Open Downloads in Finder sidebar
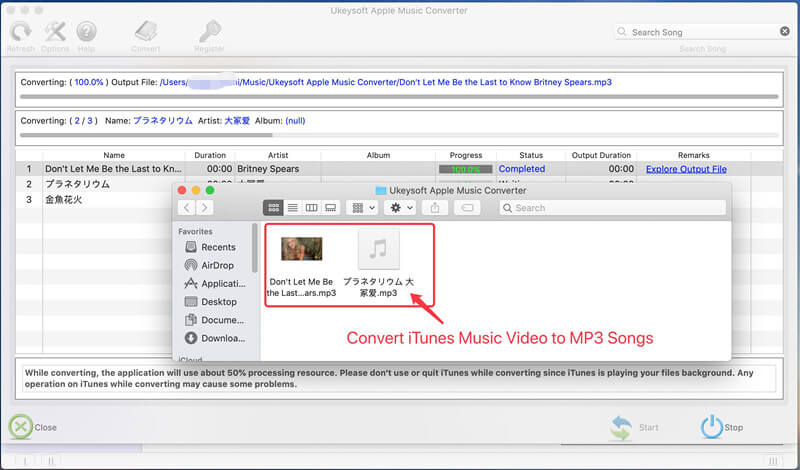This screenshot has width=800, height=470. click(215, 338)
